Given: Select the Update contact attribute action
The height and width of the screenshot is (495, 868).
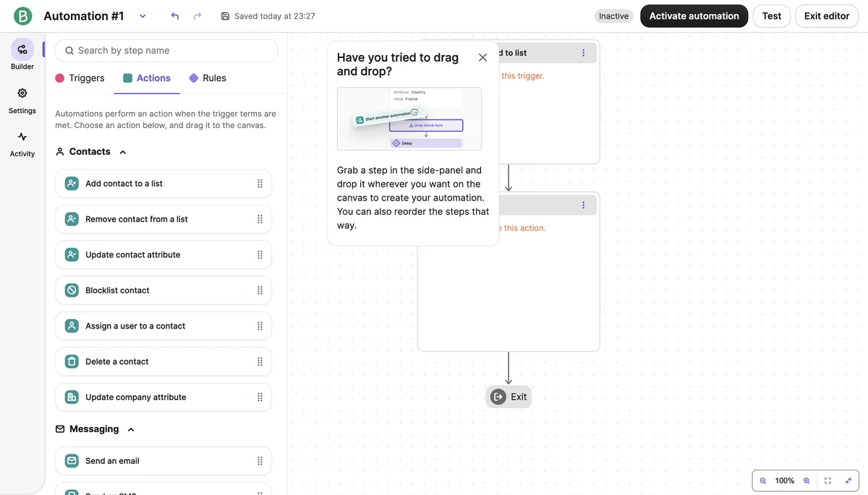Looking at the screenshot, I should (x=163, y=255).
